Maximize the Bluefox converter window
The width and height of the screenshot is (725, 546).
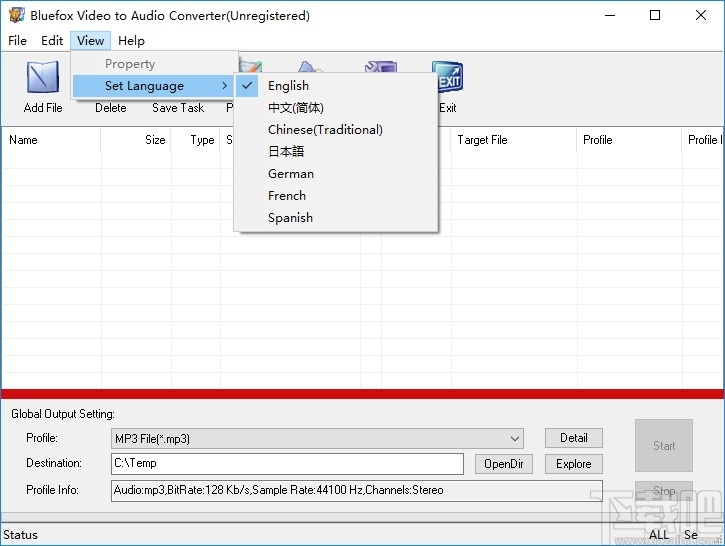point(655,15)
